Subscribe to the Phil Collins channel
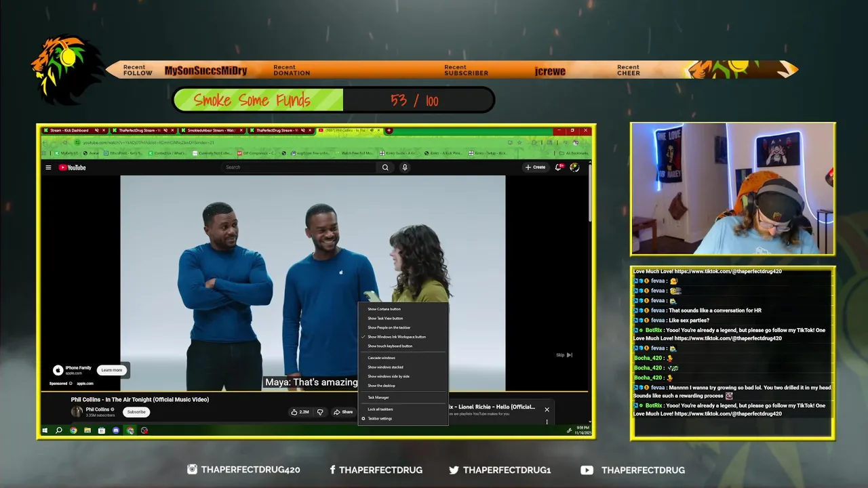The height and width of the screenshot is (488, 868). [136, 412]
